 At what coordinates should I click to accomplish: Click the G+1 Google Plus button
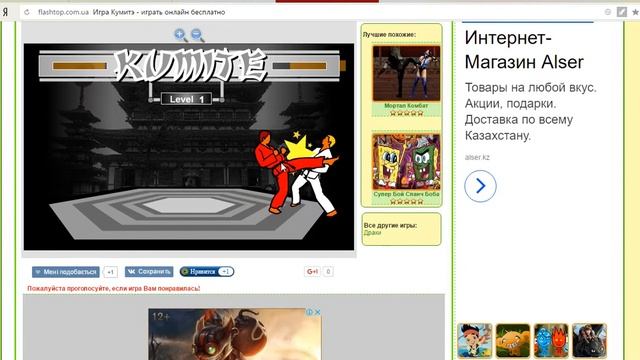(x=312, y=271)
